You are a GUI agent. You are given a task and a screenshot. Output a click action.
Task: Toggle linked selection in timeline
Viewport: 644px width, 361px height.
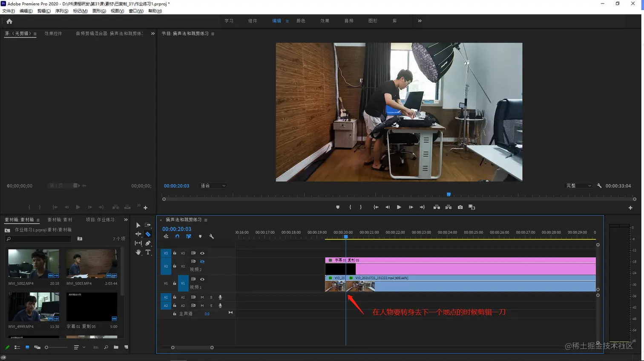[189, 237]
